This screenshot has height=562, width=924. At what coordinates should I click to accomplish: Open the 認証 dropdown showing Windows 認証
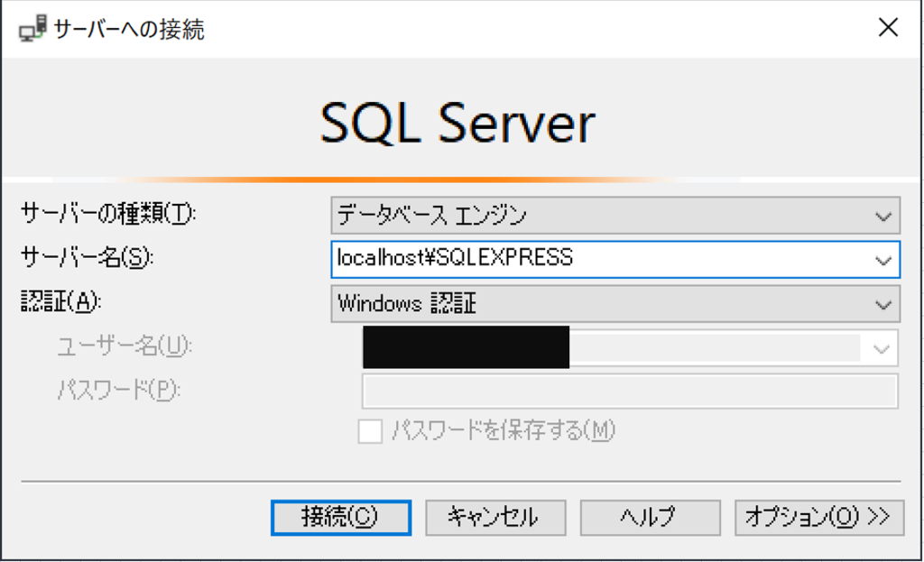point(615,304)
